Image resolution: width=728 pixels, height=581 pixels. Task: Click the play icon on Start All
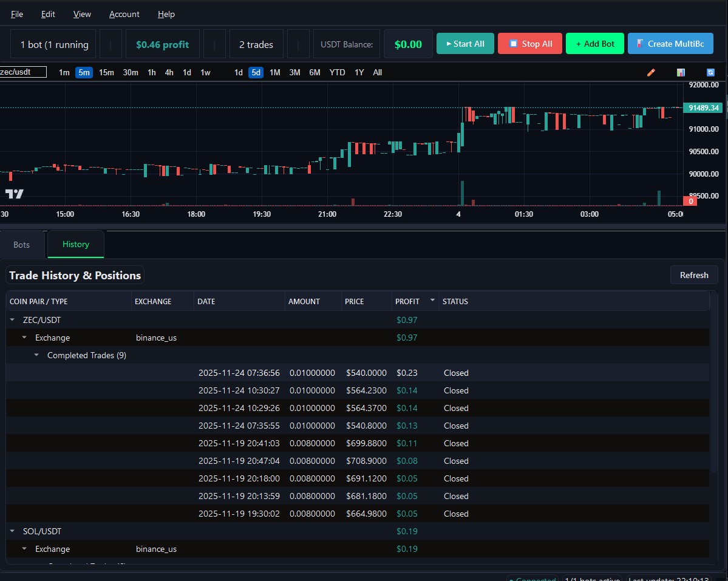(x=449, y=44)
